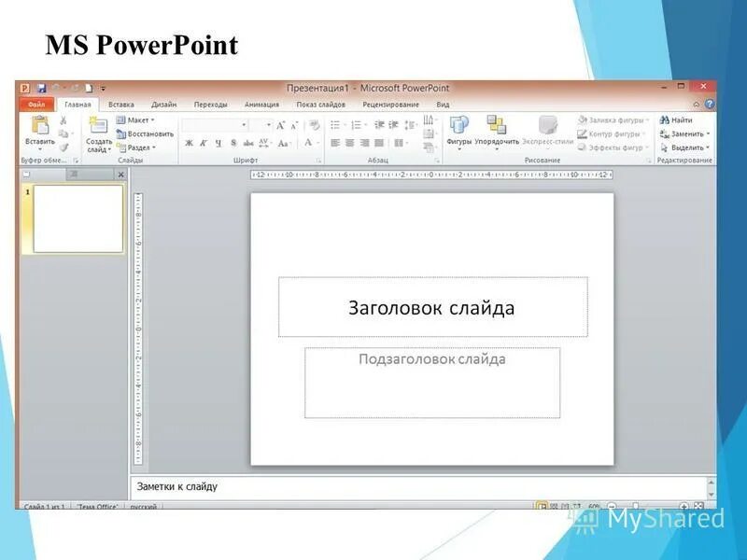
Task: Open the Файл tab
Action: [x=36, y=105]
